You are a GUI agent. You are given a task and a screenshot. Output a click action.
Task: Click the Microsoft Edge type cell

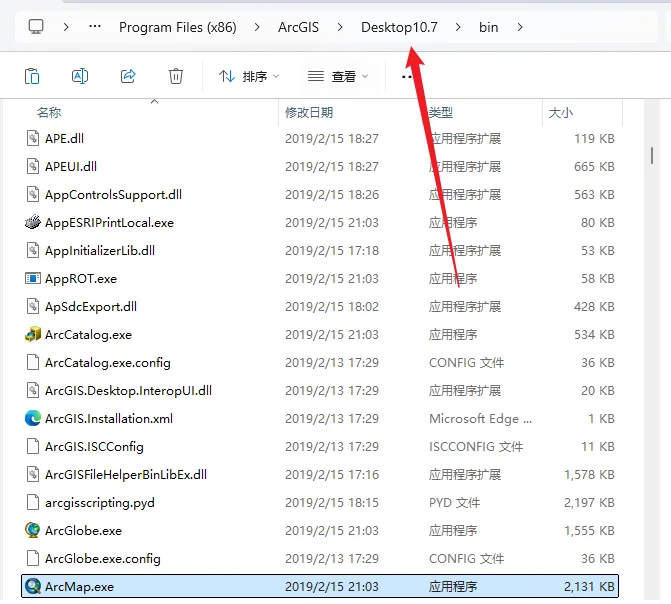480,419
